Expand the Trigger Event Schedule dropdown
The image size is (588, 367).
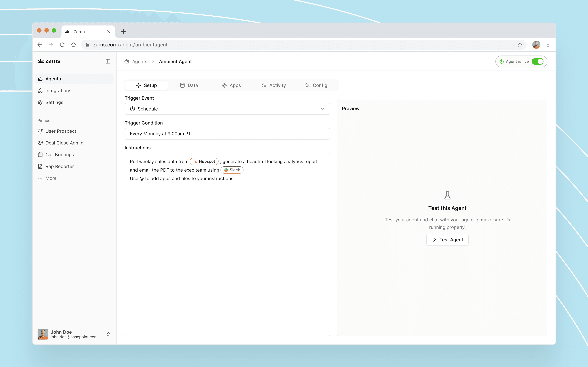click(227, 109)
